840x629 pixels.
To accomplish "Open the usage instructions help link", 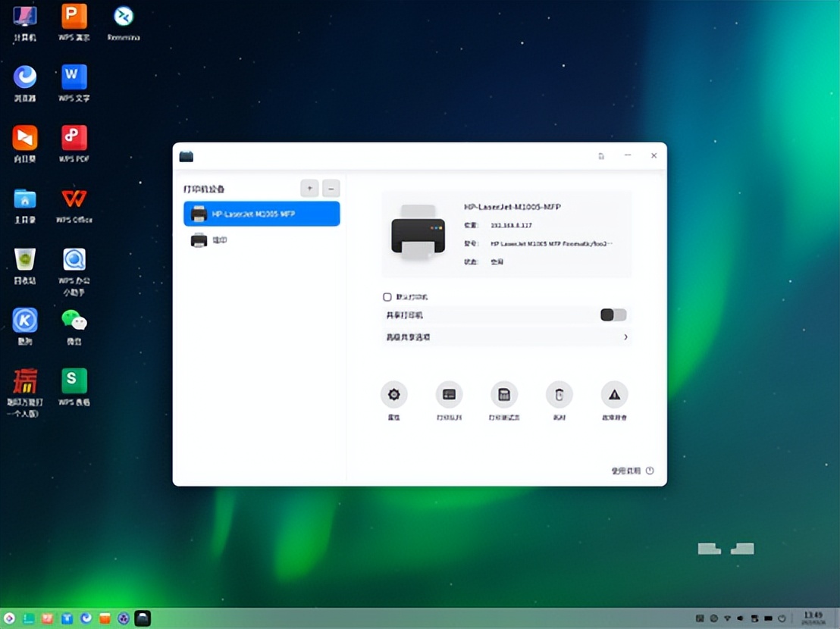I will 628,470.
